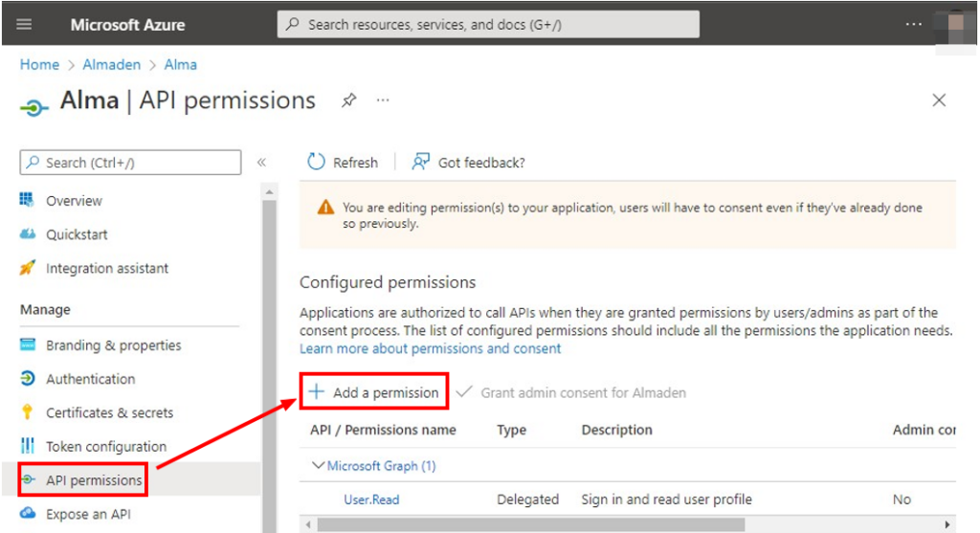The image size is (980, 533).
Task: Click the Integration assistant rocket icon
Action: 28,267
